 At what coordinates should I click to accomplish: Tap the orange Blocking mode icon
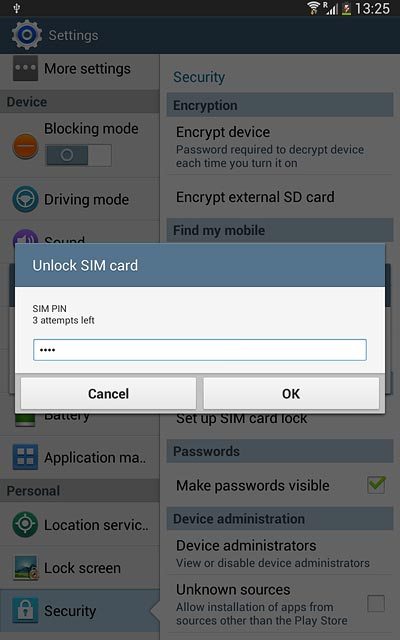click(25, 146)
